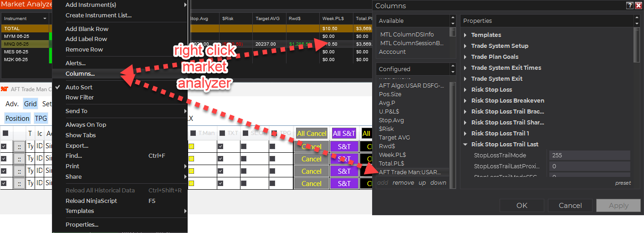This screenshot has width=644, height=233.
Task: Click the StopLossTrailMode value field
Action: pyautogui.click(x=589, y=155)
